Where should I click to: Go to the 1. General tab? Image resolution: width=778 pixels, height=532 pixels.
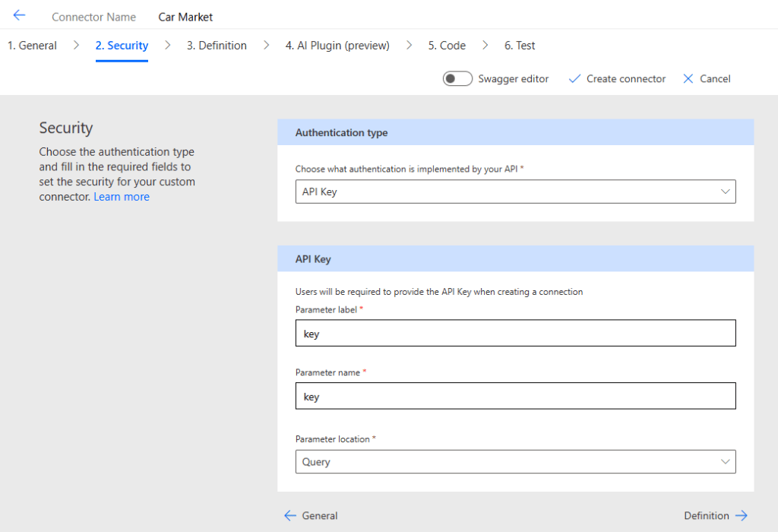(32, 46)
